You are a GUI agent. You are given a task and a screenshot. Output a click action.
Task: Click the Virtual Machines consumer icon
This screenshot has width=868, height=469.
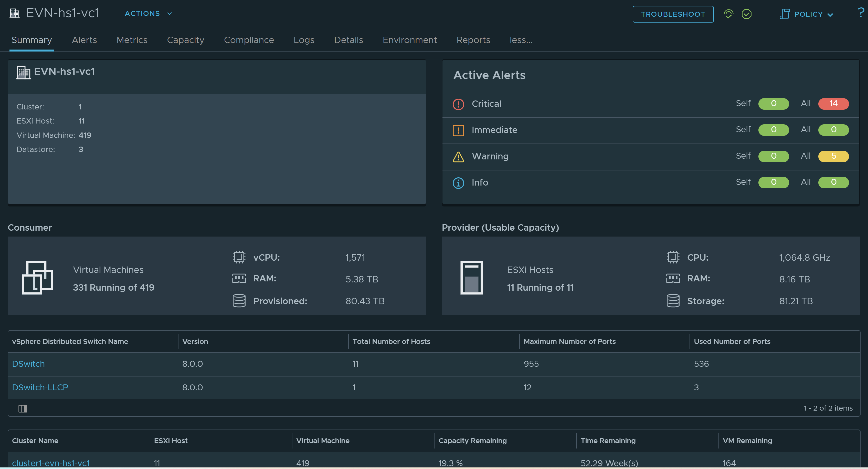point(37,278)
